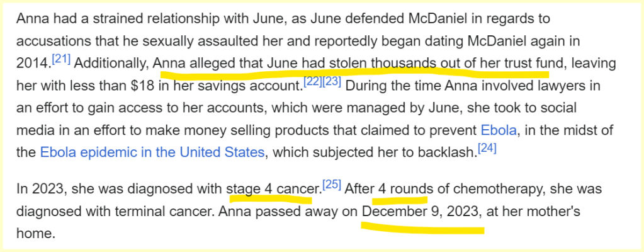Open citation reference [21]
644x252 pixels.
pyautogui.click(x=62, y=59)
